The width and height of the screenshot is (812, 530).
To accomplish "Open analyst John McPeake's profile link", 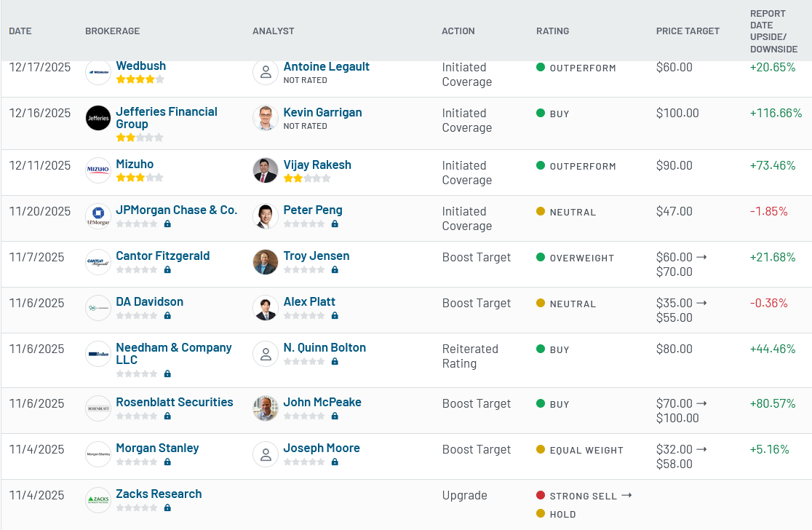I will pyautogui.click(x=322, y=402).
